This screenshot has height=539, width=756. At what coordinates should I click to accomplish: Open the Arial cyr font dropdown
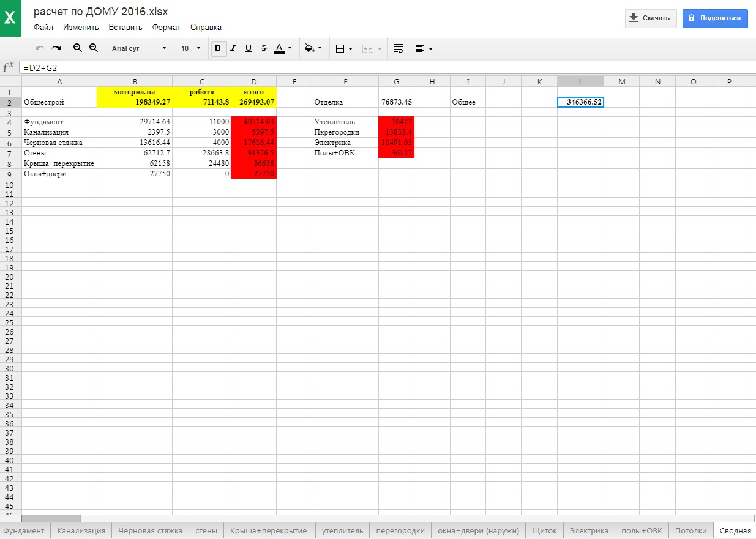coord(139,48)
